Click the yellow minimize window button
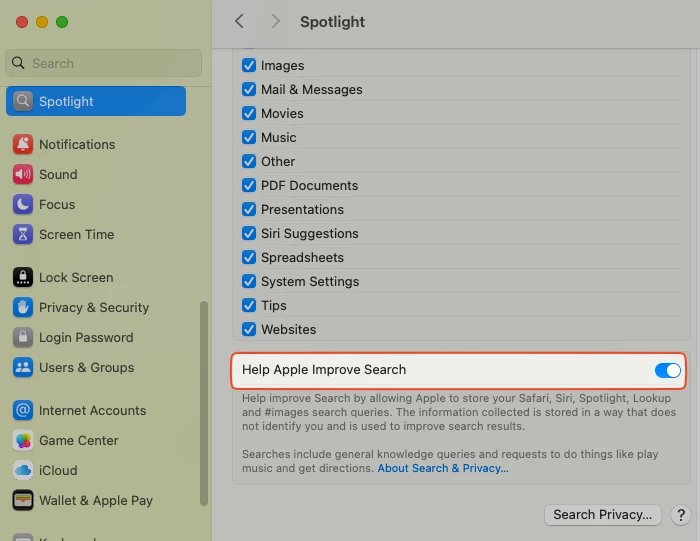The height and width of the screenshot is (541, 700). tap(42, 22)
